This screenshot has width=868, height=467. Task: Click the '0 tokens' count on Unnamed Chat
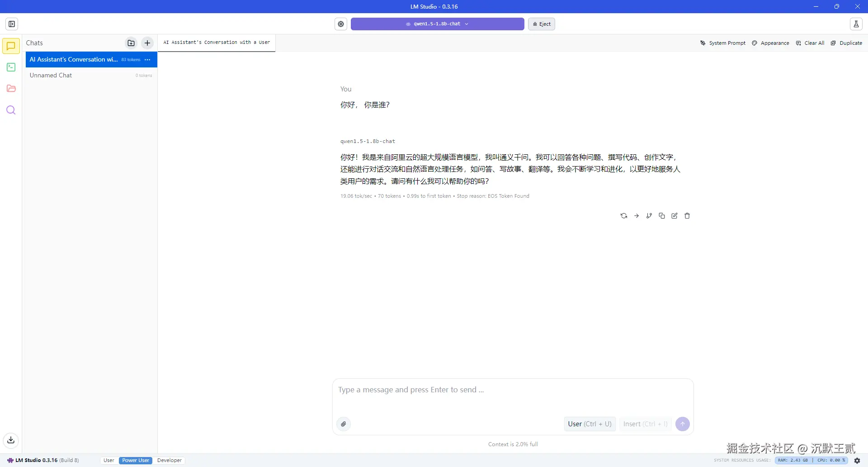tap(144, 76)
